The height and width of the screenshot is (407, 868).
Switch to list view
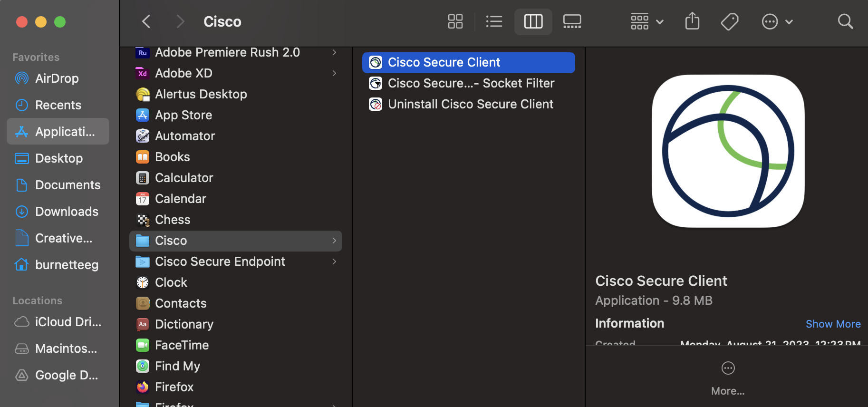pyautogui.click(x=494, y=21)
